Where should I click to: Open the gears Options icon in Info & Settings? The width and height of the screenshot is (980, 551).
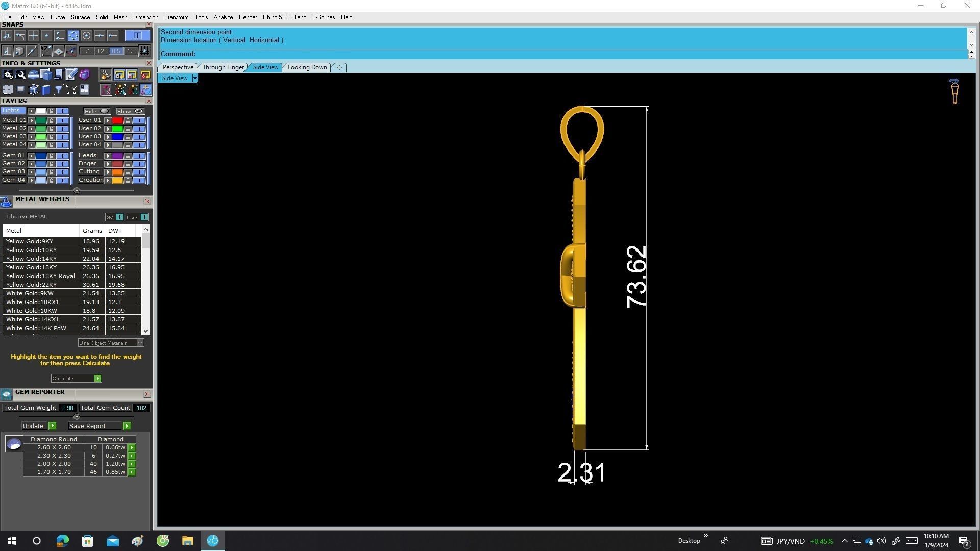coord(8,75)
